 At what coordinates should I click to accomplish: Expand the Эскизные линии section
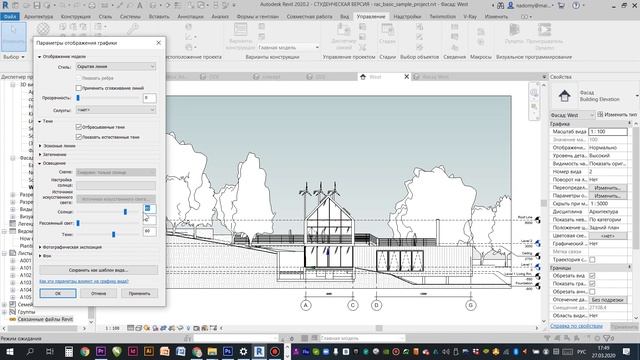(x=40, y=146)
